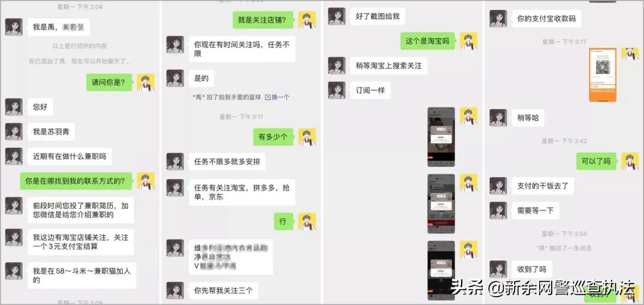Tap the avatar beside 订阅一样 message
The width and height of the screenshot is (644, 305).
click(336, 91)
